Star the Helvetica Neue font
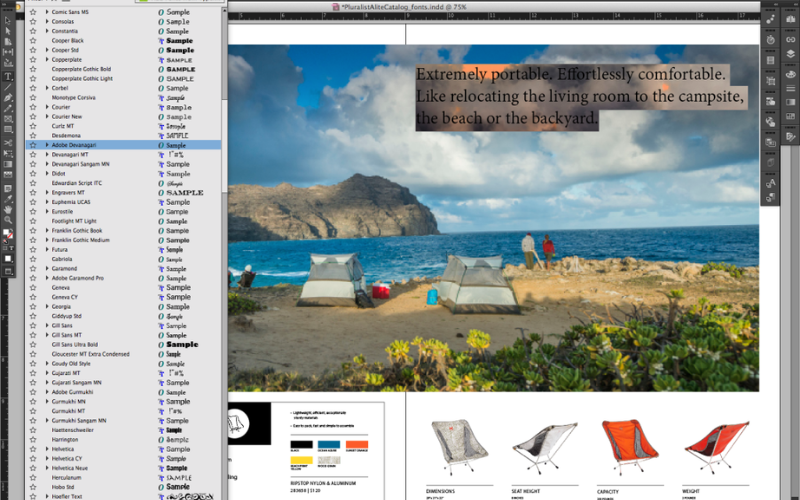Viewport: 800px width, 500px height. 33,468
